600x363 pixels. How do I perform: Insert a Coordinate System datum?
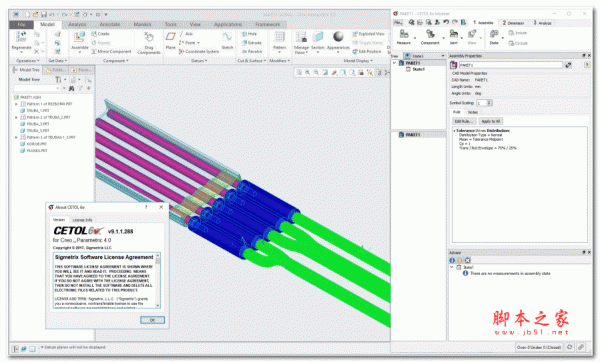point(199,51)
